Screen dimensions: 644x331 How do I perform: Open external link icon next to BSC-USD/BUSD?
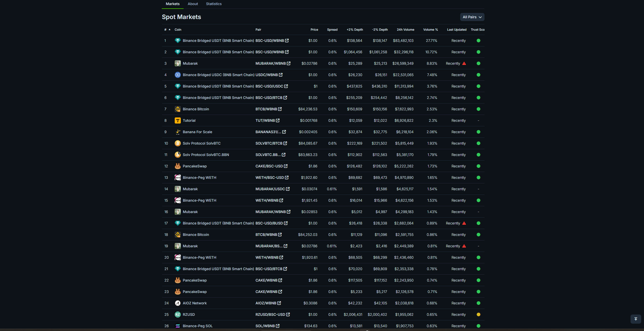pos(286,223)
